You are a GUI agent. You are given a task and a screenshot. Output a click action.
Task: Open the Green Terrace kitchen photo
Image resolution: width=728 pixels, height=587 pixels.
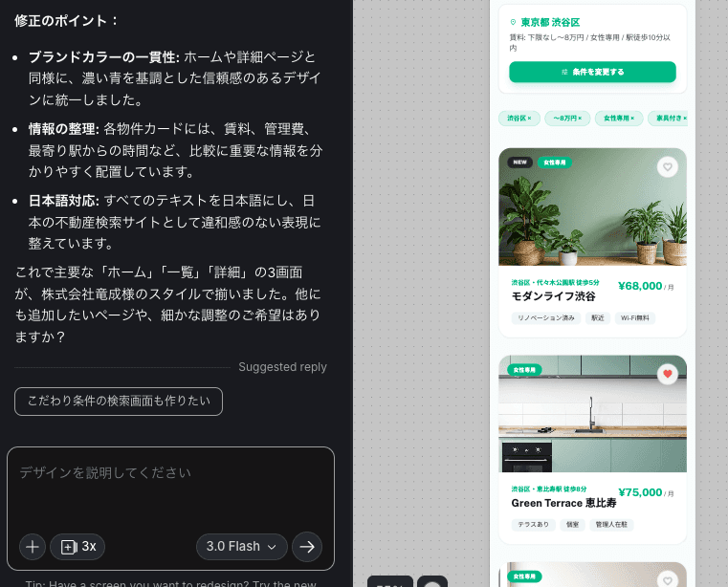pos(592,414)
